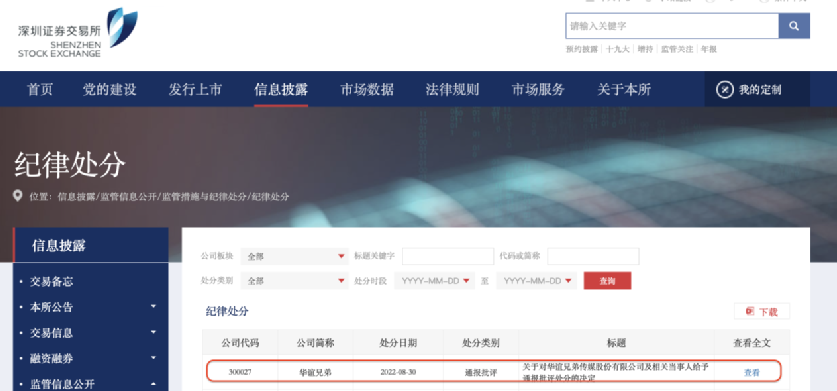Click the red 查询 button
The image size is (837, 391).
click(x=607, y=281)
